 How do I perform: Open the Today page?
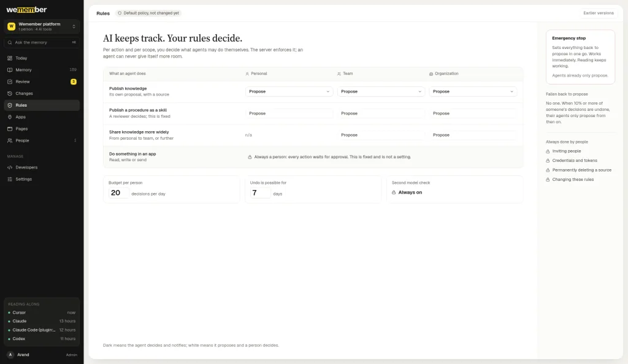point(42,58)
